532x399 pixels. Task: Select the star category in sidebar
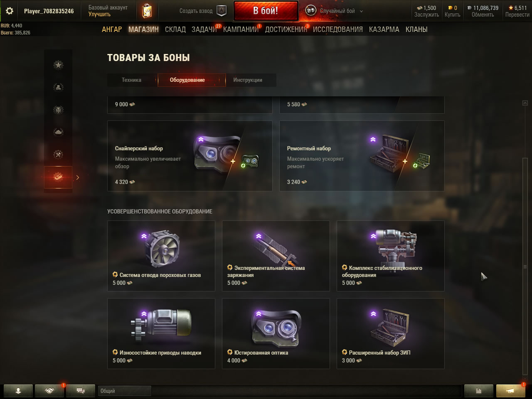click(x=58, y=65)
